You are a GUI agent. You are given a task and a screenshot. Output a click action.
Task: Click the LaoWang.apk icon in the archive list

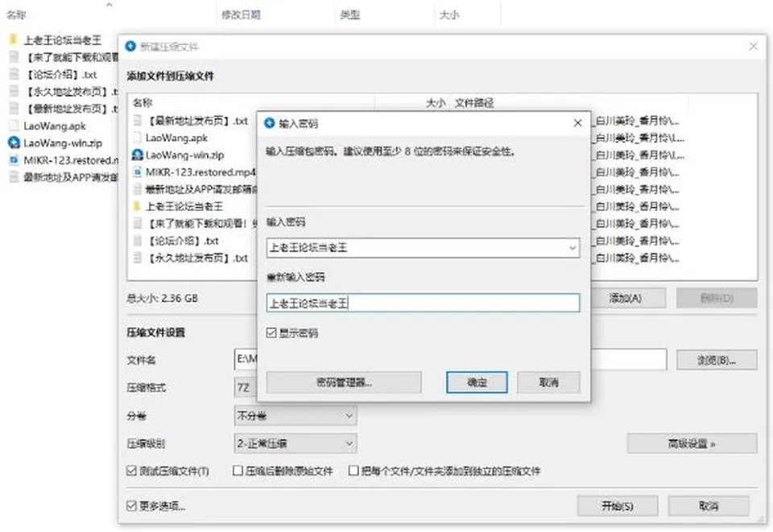138,138
